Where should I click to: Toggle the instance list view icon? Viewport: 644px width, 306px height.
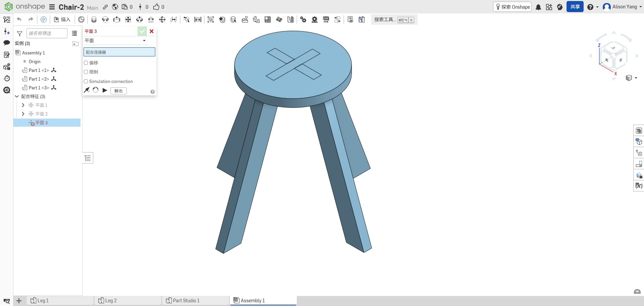74,33
